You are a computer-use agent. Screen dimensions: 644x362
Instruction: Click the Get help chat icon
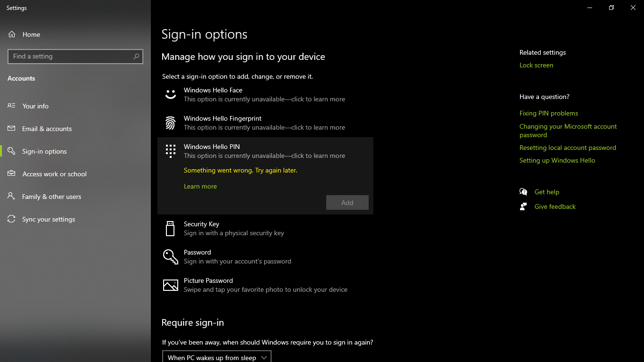tap(523, 192)
